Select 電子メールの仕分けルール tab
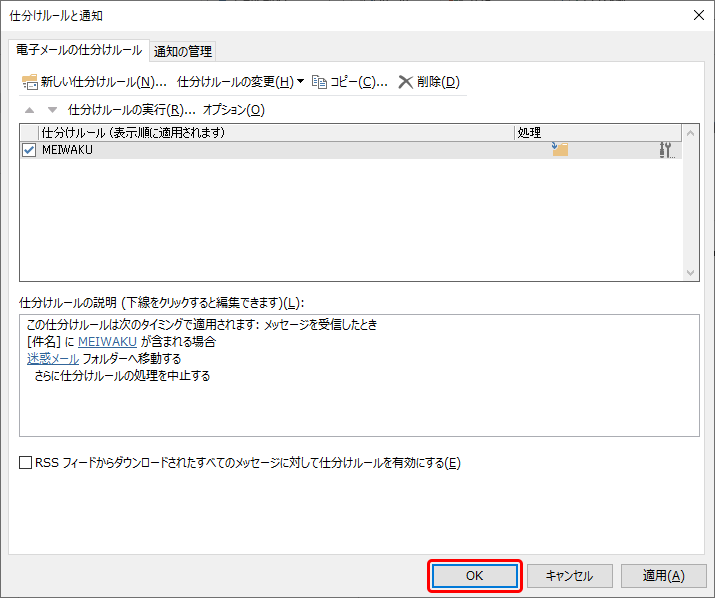 (79, 50)
